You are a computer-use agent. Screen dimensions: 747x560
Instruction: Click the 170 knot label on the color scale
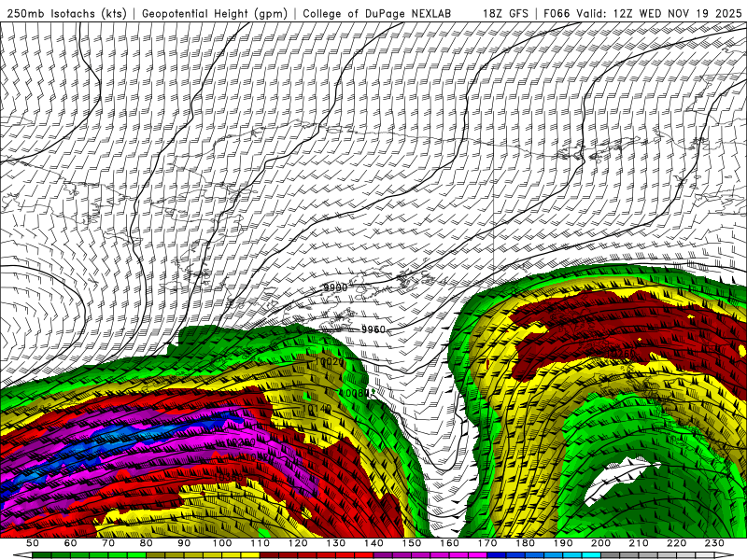[x=487, y=543]
